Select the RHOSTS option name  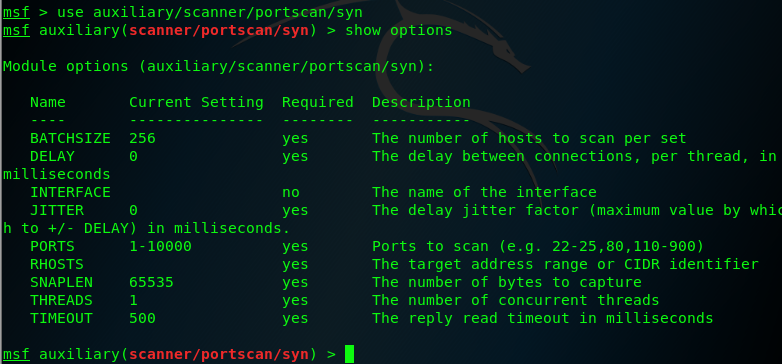point(57,264)
